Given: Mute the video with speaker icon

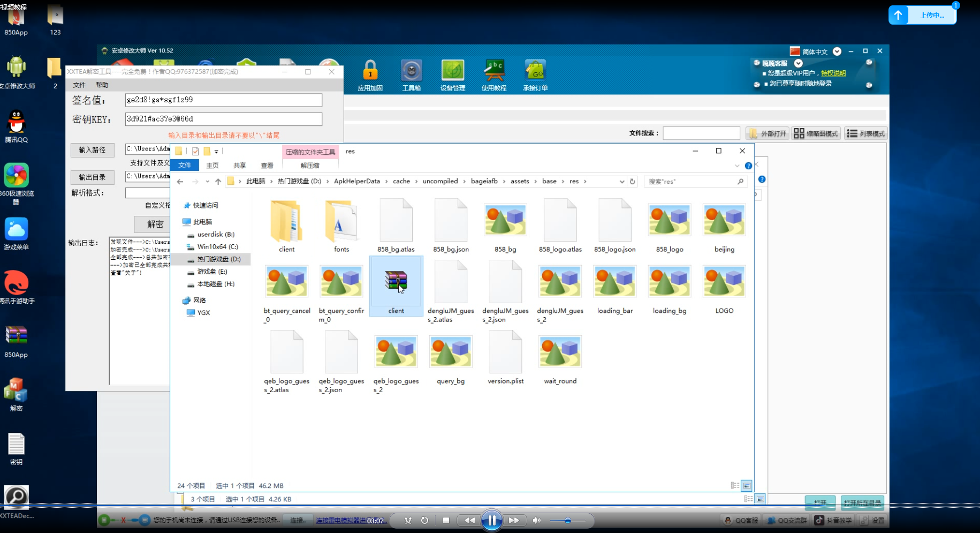Looking at the screenshot, I should [536, 520].
